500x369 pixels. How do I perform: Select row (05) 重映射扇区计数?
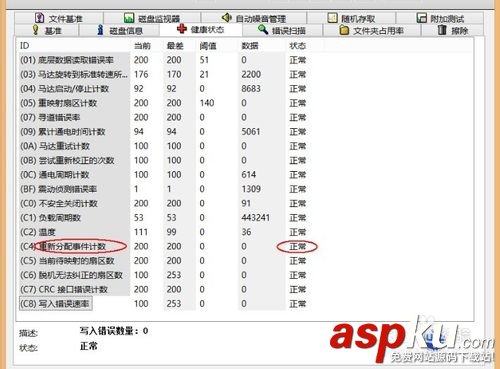(163, 103)
